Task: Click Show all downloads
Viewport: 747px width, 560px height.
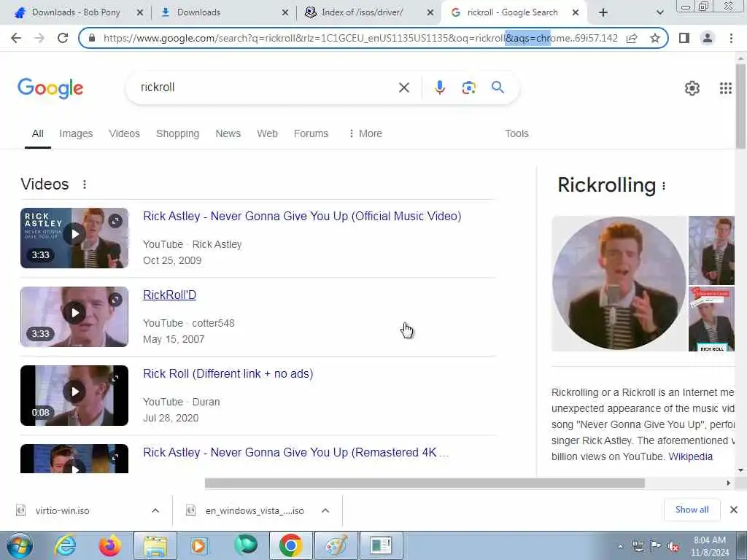Action: (692, 510)
